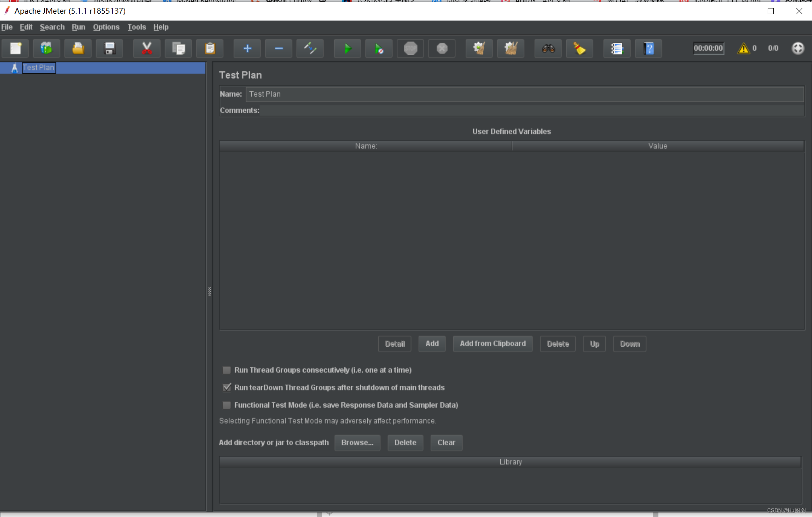Click the Delete variable button
The height and width of the screenshot is (517, 812).
pos(557,344)
